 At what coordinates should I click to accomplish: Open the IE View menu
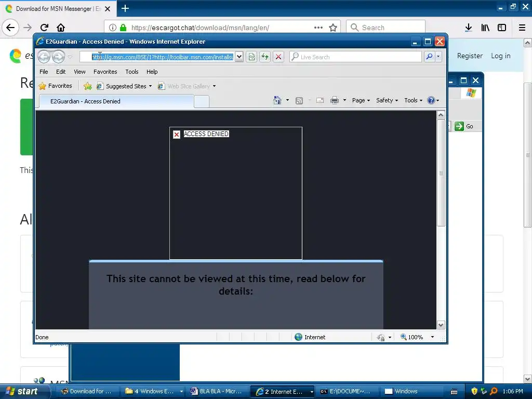(79, 72)
